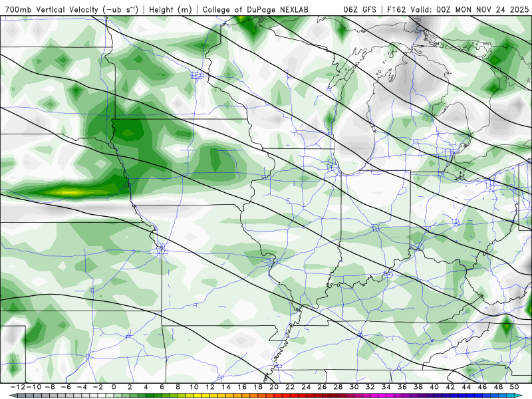This screenshot has height=399, width=532.
Task: Click the "College of DuPage NEXLAB" text
Action: (255, 9)
